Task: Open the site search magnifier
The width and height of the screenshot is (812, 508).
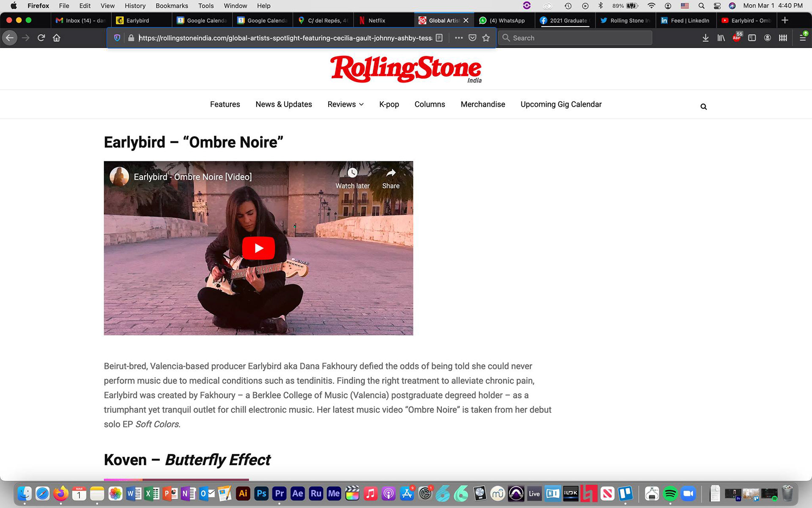Action: click(x=704, y=107)
